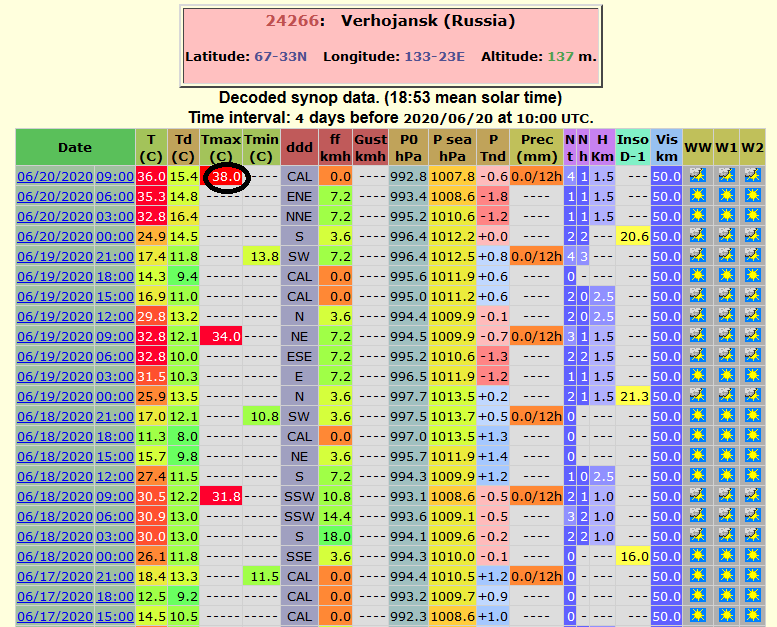Open the 06/18/2020 21:00 date link

click(x=75, y=416)
